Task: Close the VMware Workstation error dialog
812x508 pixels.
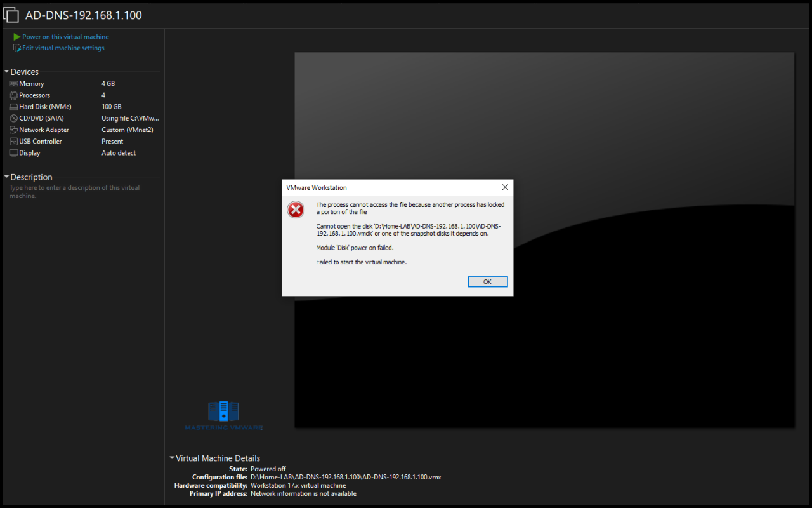Action: coord(505,187)
